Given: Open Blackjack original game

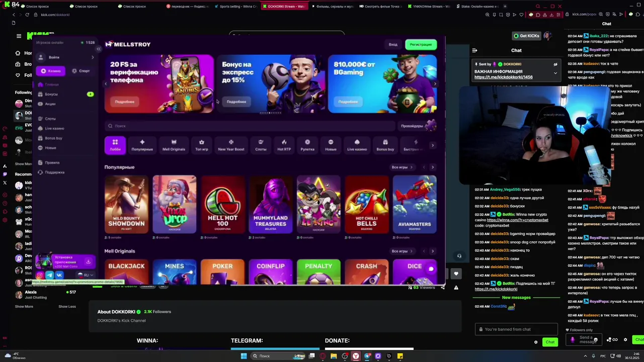Looking at the screenshot, I should pyautogui.click(x=126, y=271).
